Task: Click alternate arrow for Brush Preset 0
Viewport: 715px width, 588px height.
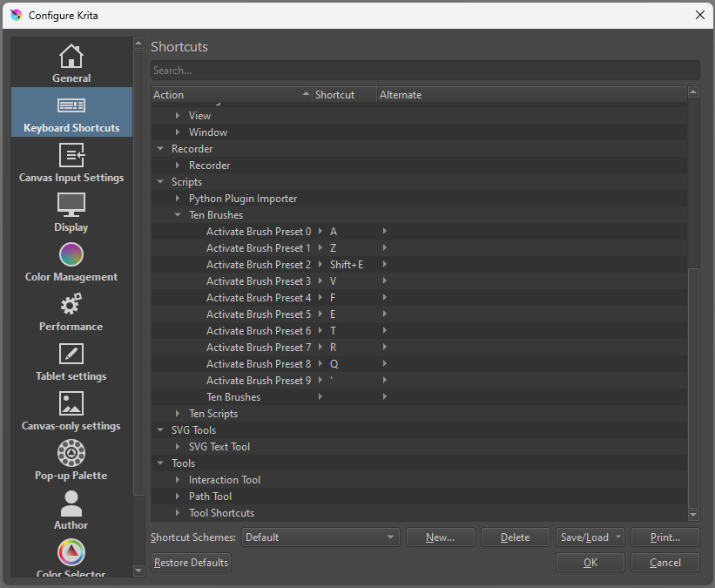Action: [385, 231]
